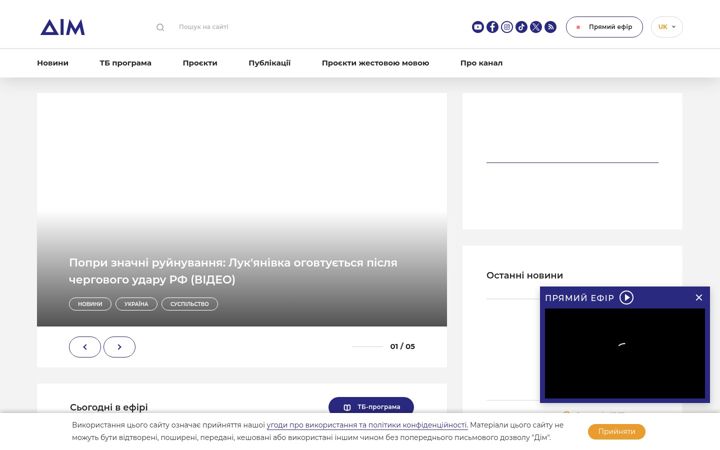
Task: Open the TikTok profile icon
Action: point(521,27)
